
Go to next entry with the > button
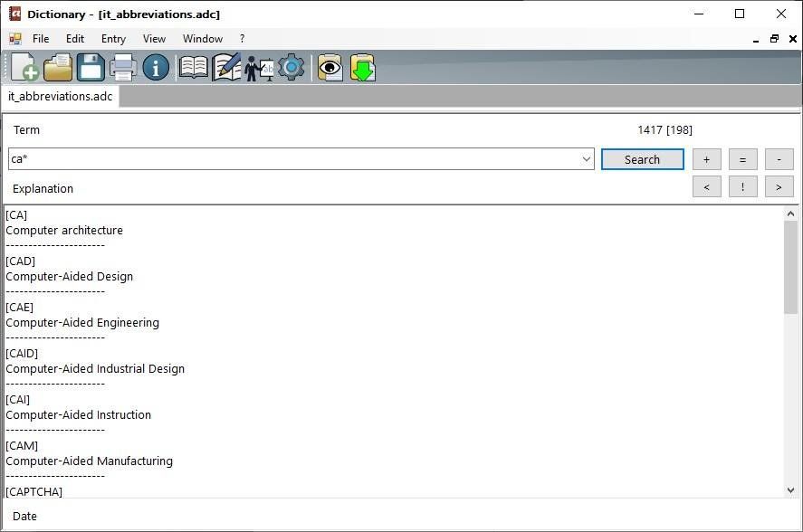(779, 186)
